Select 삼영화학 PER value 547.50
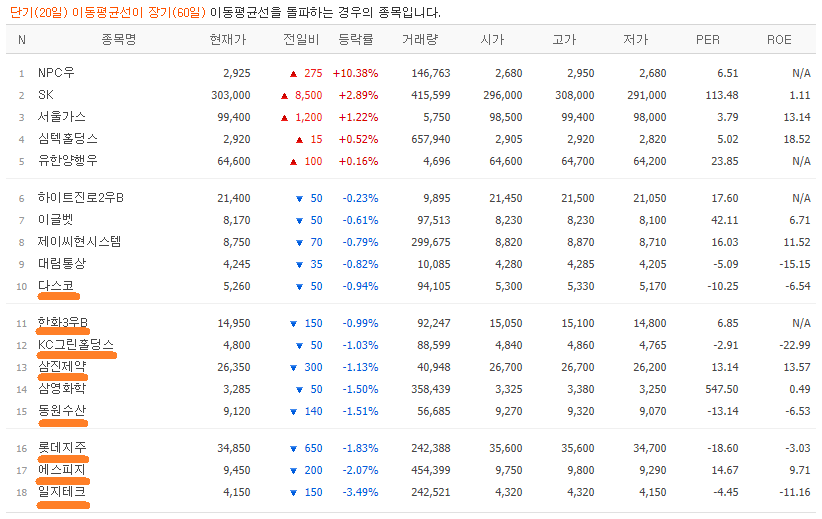Image resolution: width=822 pixels, height=519 pixels. [x=722, y=390]
